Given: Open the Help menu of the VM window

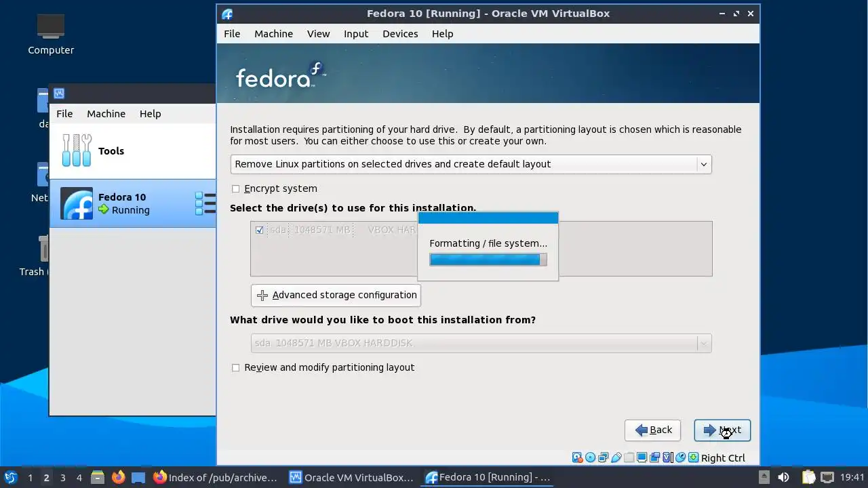Looking at the screenshot, I should tap(442, 34).
